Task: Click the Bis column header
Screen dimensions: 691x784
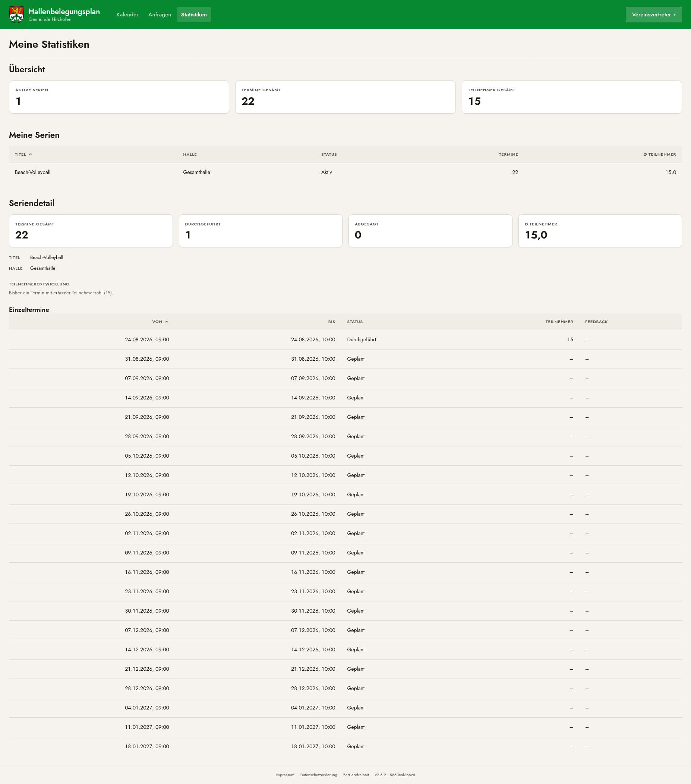Action: [x=331, y=322]
